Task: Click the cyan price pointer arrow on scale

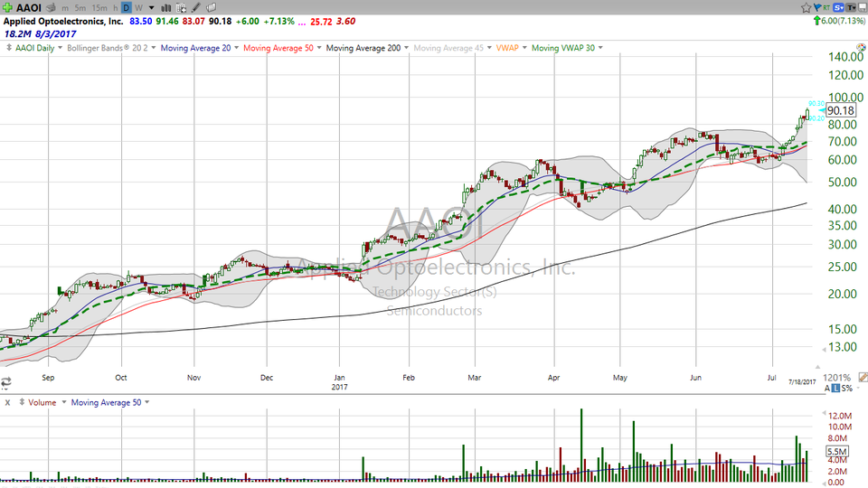Action: coord(822,111)
